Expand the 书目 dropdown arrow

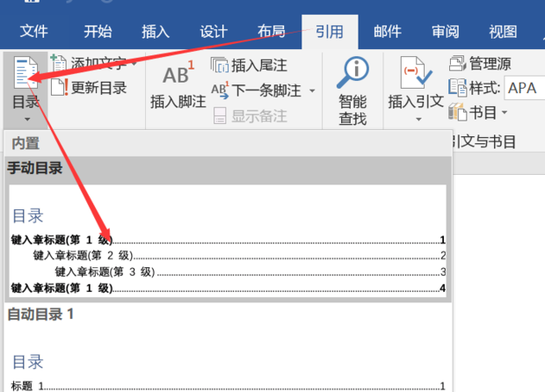coord(505,113)
